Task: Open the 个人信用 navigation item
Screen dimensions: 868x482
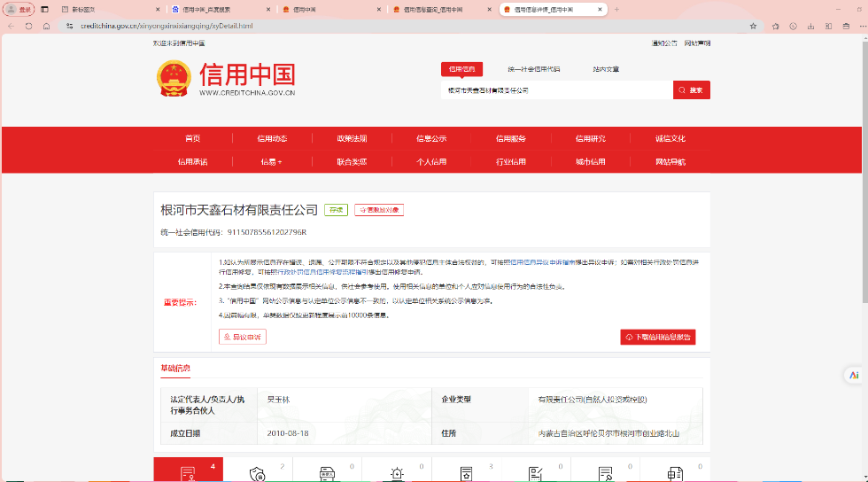Action: 431,162
